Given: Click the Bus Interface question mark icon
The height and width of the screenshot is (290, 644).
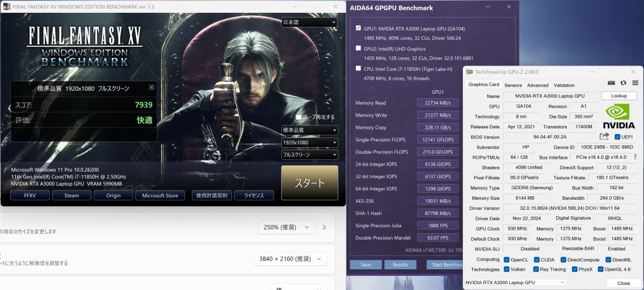Looking at the screenshot, I should click(636, 157).
